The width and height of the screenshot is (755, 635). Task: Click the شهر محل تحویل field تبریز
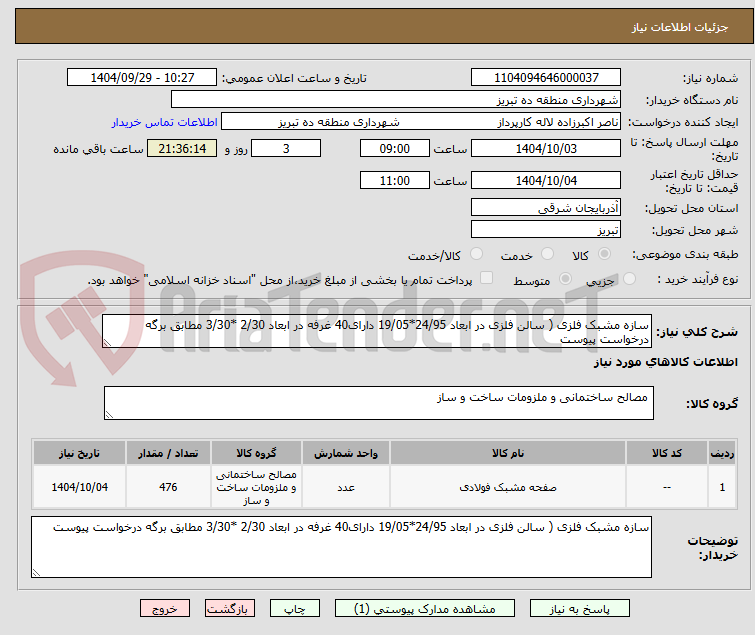[x=546, y=230]
